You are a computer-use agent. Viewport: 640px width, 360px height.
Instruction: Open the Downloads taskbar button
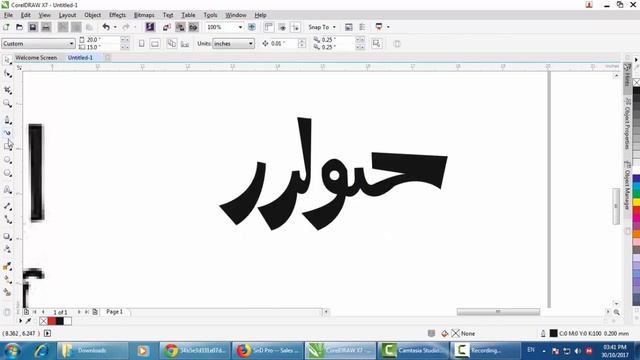[x=92, y=351]
